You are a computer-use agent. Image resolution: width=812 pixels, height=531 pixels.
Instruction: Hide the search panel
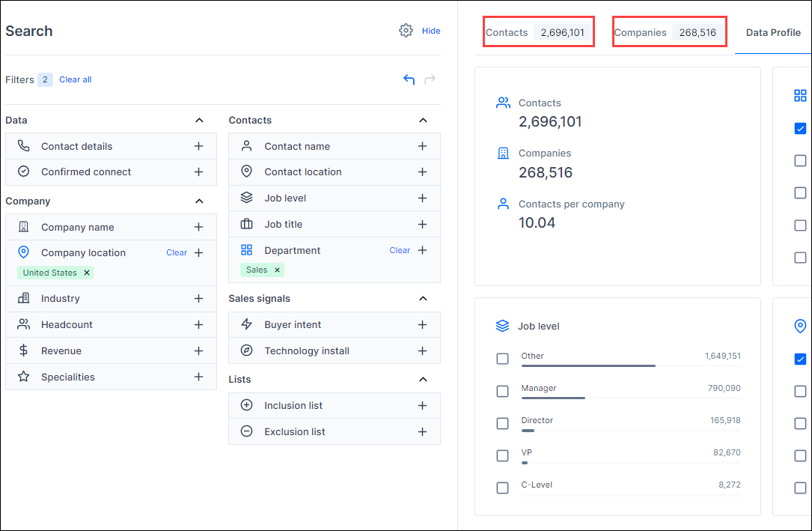point(431,31)
